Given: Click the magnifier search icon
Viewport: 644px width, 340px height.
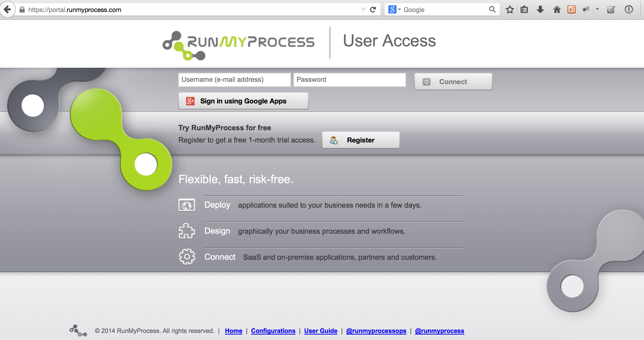Looking at the screenshot, I should point(492,10).
